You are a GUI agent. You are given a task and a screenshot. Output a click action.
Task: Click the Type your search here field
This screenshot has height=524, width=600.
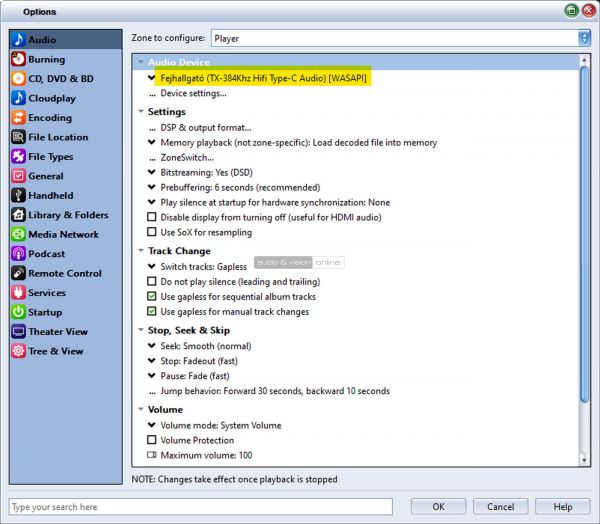[200, 507]
